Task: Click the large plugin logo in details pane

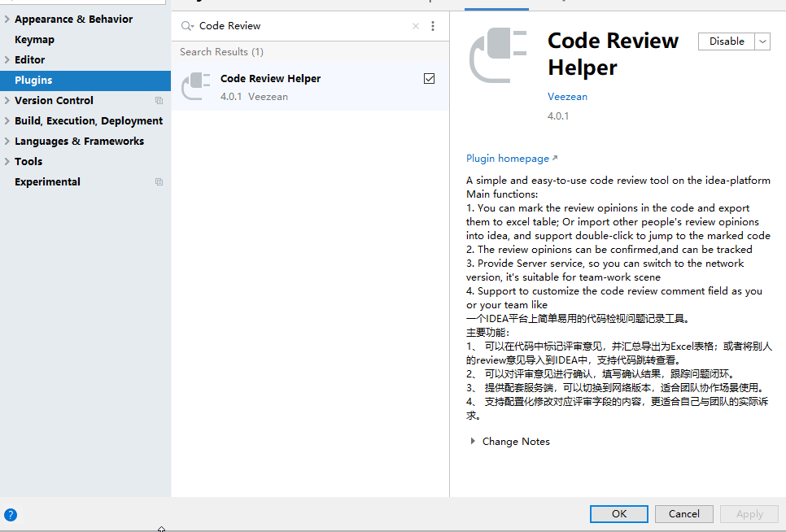Action: [498, 55]
